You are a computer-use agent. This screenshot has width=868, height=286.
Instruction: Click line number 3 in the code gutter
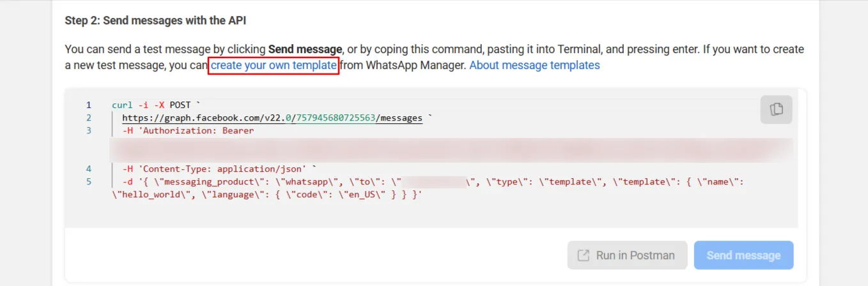(x=89, y=130)
